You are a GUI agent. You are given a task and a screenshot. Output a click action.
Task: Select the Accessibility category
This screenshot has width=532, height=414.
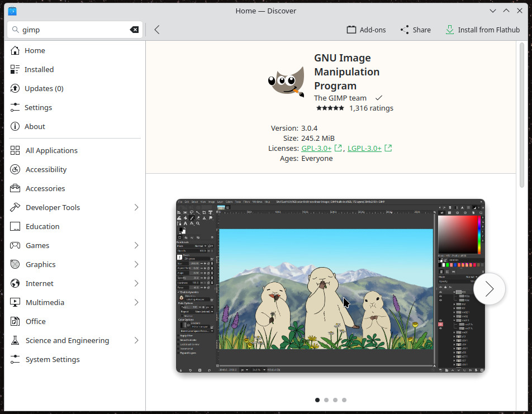(75, 169)
